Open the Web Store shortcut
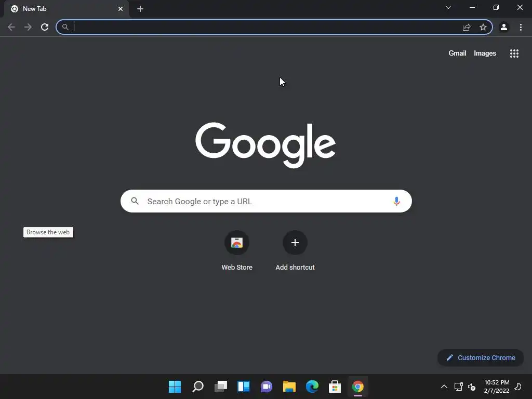 coord(237,251)
